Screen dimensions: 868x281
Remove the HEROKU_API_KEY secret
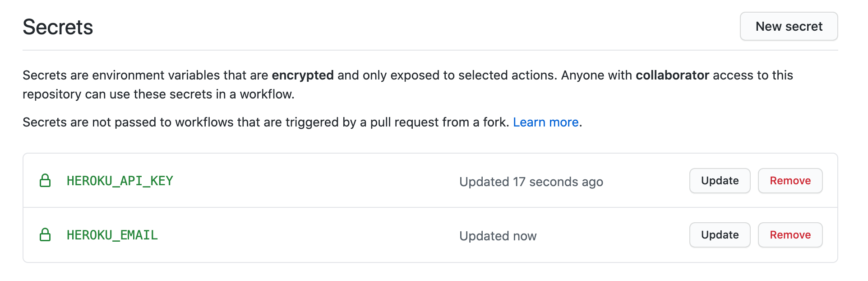point(790,181)
